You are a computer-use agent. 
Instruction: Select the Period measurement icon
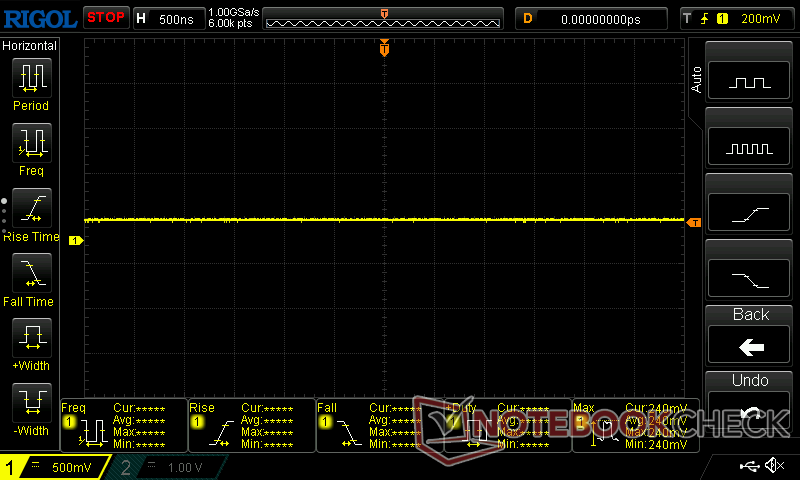point(31,78)
